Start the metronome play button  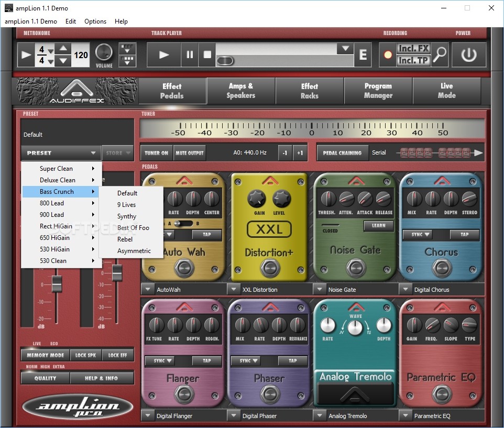[26, 55]
